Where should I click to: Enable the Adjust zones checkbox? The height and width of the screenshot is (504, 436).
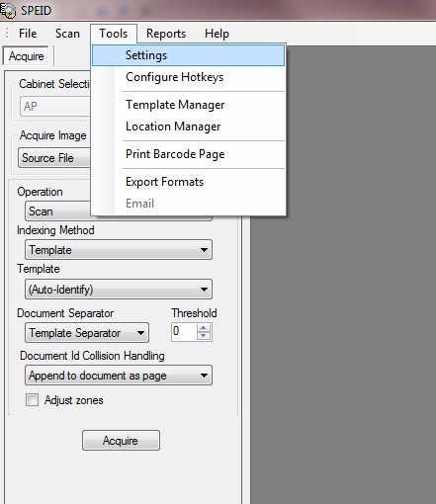tap(32, 400)
